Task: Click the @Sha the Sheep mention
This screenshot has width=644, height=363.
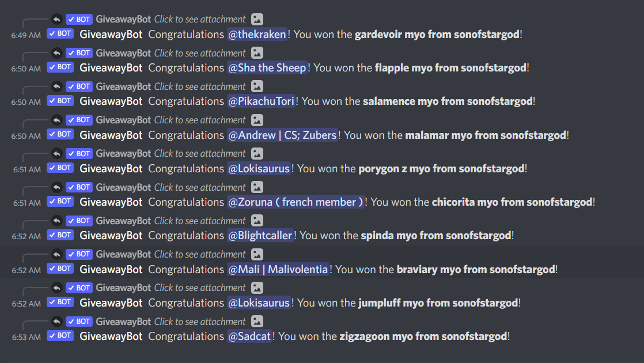Action: point(267,68)
